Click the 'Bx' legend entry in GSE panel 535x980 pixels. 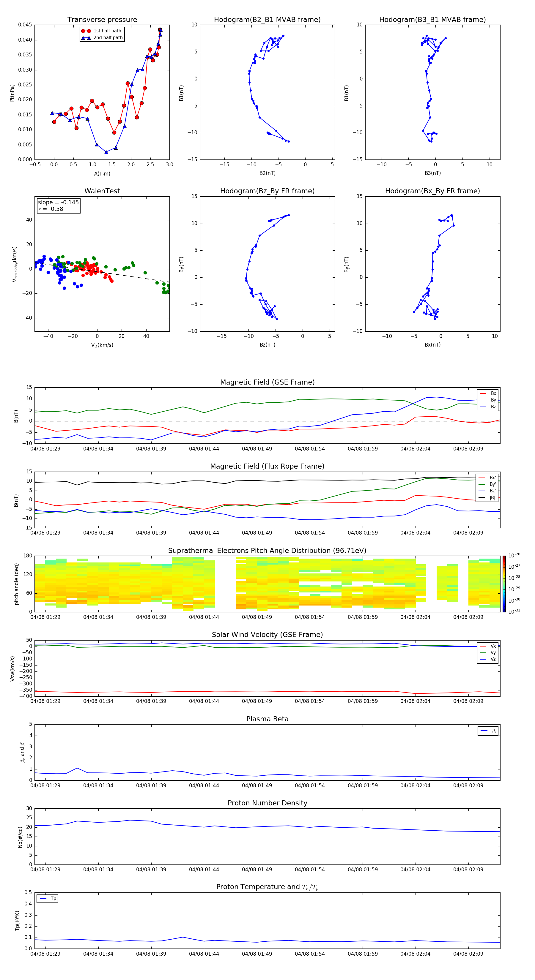click(x=488, y=394)
